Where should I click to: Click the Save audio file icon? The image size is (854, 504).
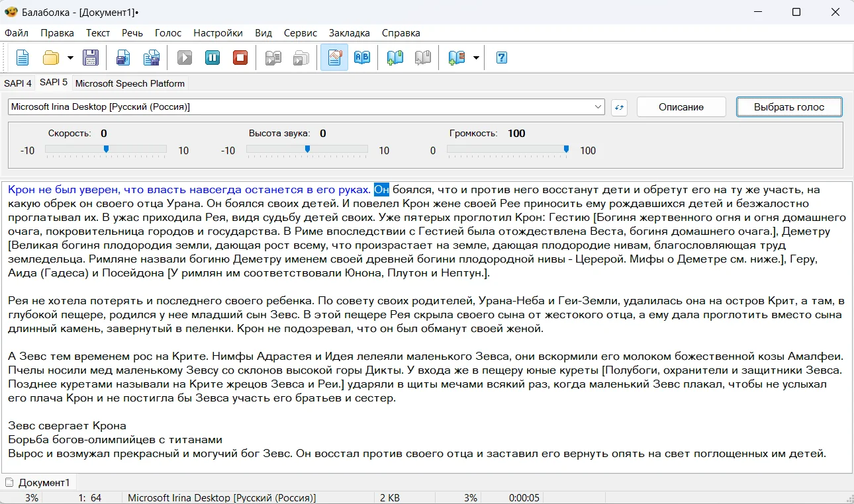(x=123, y=58)
